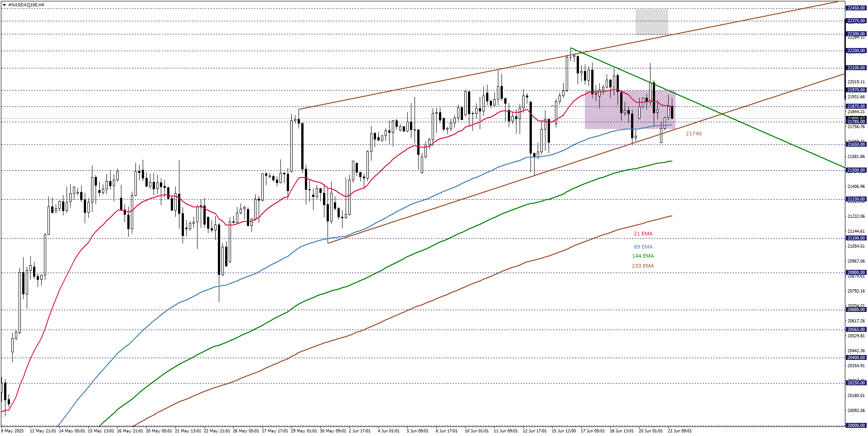Select the 20250.00 price level tag

point(856,383)
